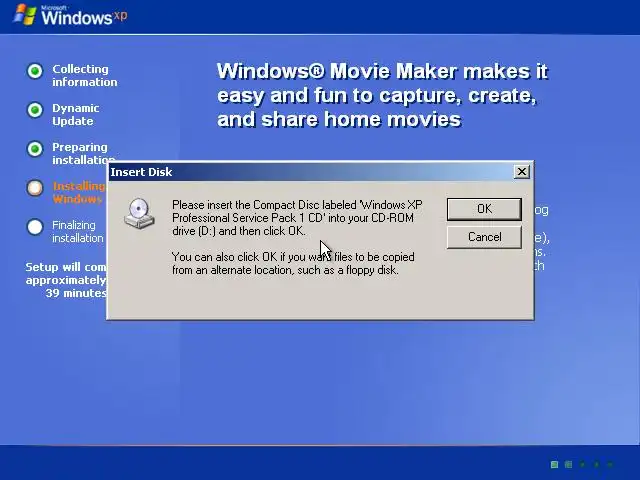Click the Windows XP logo flag

point(24,15)
